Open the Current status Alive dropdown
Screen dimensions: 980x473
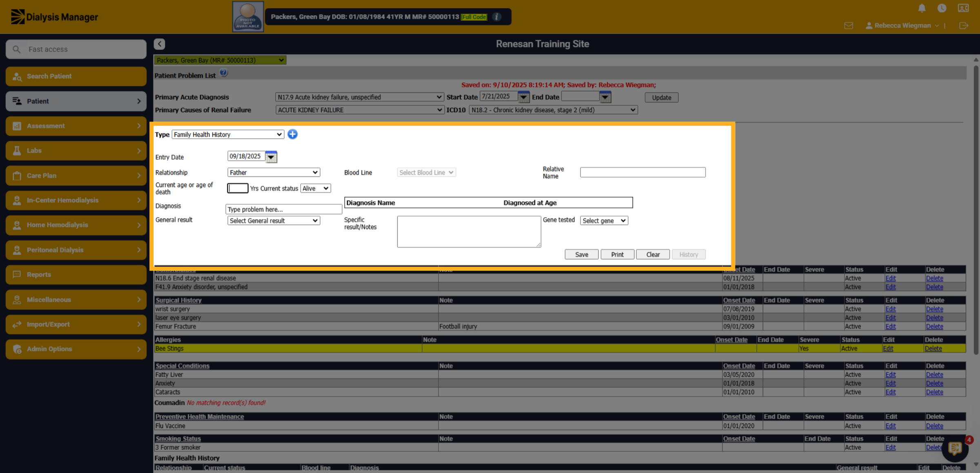click(x=315, y=189)
